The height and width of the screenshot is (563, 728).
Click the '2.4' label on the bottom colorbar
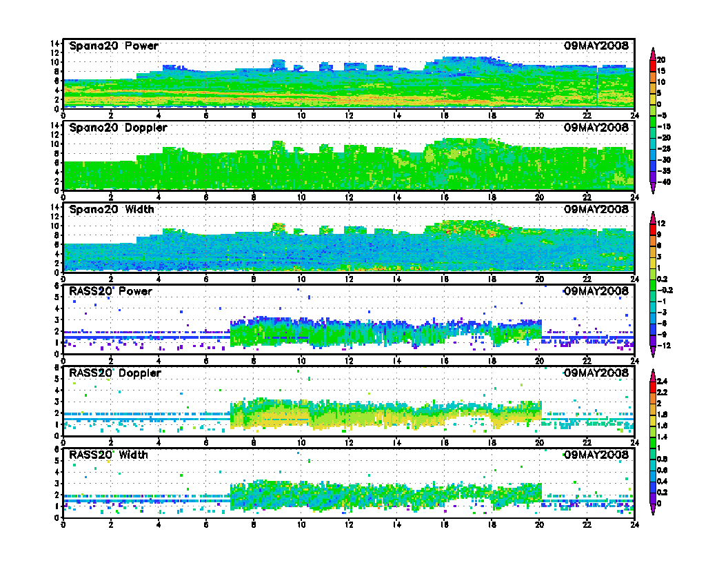pyautogui.click(x=663, y=382)
